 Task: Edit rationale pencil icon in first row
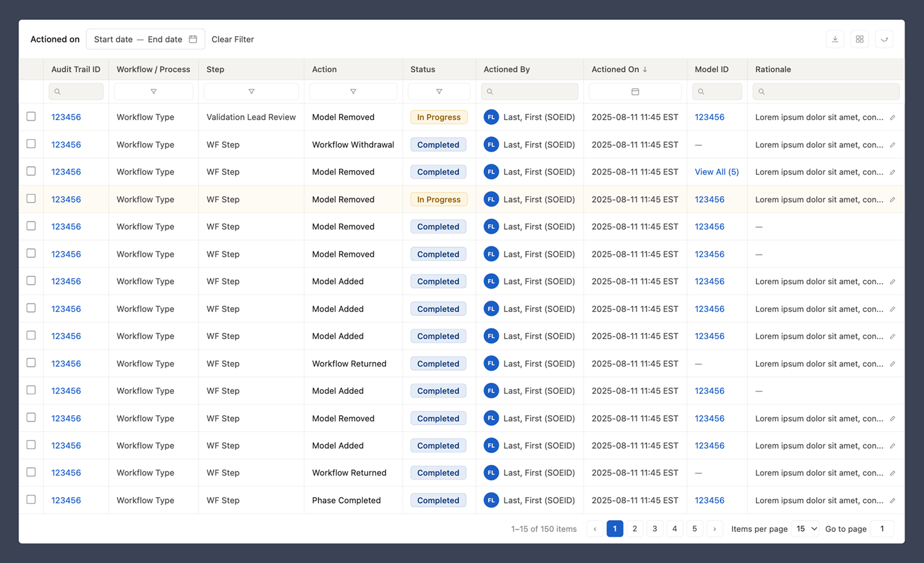point(892,118)
